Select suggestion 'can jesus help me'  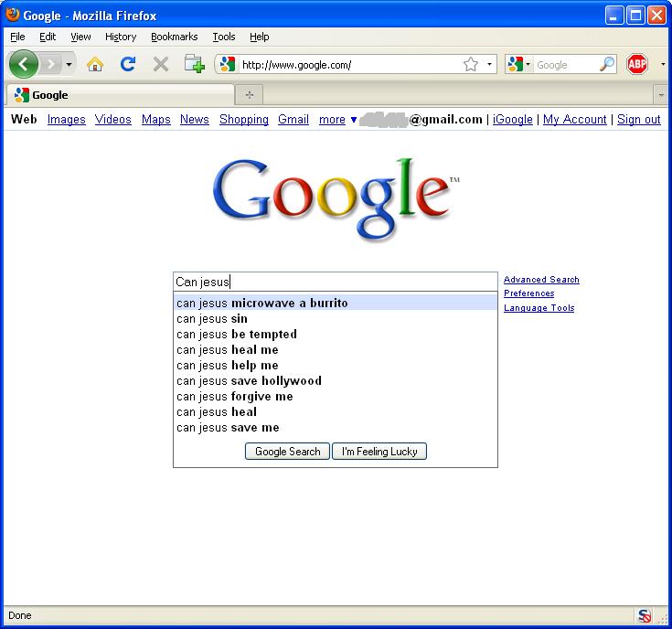(x=336, y=366)
